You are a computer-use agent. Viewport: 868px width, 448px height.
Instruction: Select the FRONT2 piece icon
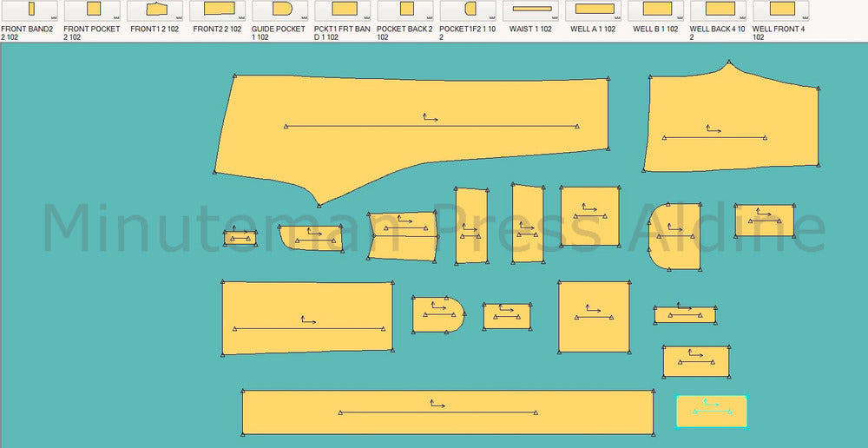pos(218,10)
